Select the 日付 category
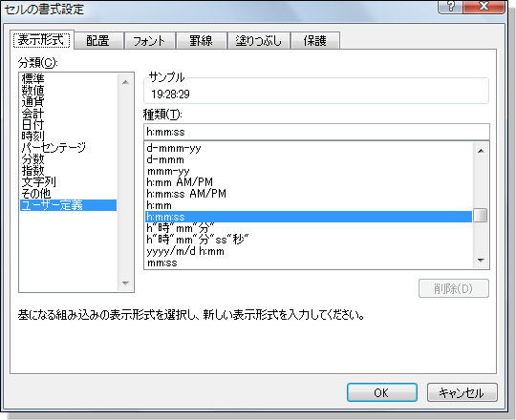The width and height of the screenshot is (516, 420). (32, 125)
